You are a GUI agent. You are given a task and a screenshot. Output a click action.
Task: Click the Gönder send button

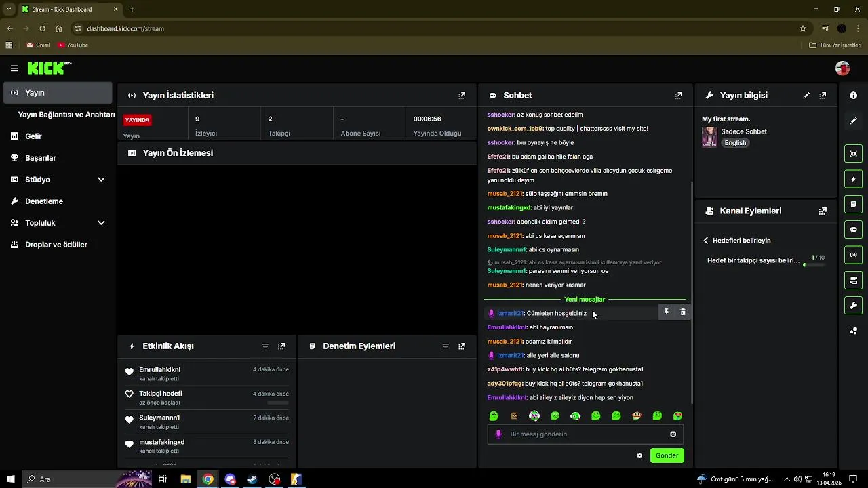(x=667, y=455)
